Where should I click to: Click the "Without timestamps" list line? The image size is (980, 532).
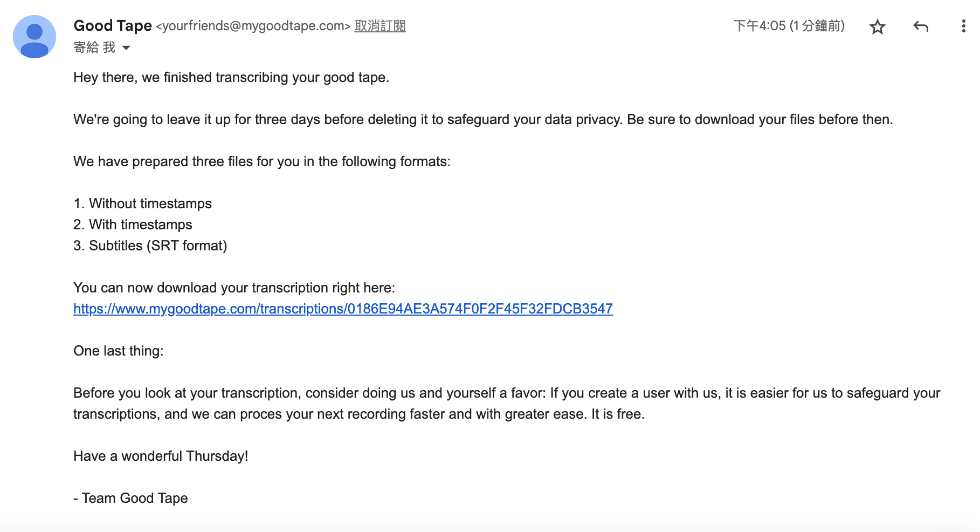pyautogui.click(x=143, y=203)
